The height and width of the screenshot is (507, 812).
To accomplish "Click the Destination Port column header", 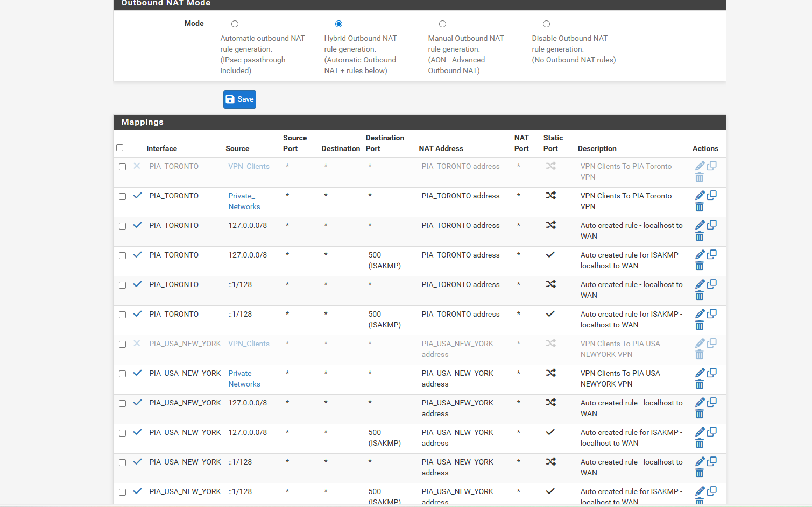I will [385, 143].
